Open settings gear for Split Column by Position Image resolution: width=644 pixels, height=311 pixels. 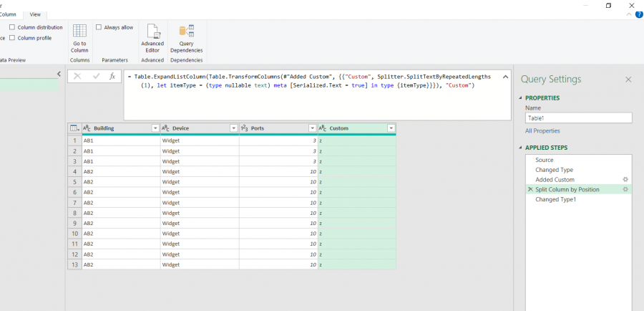[x=625, y=189]
